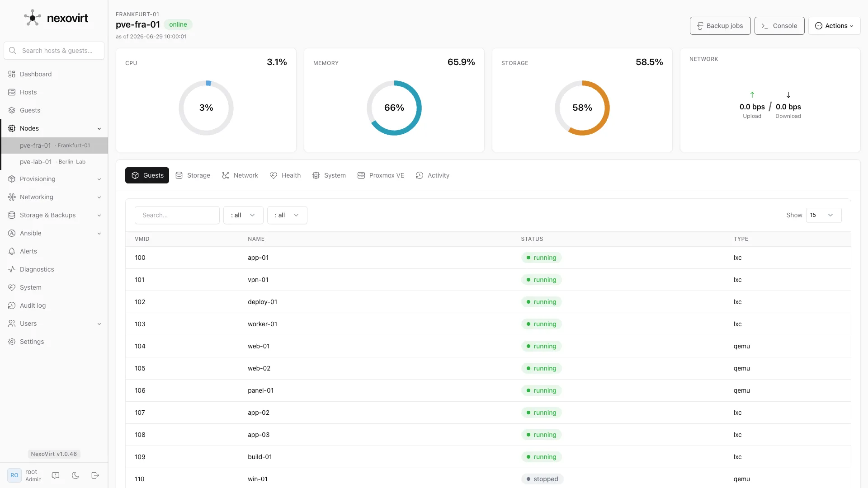This screenshot has width=868, height=488.
Task: Click the stopped status of win-01
Action: pyautogui.click(x=542, y=479)
